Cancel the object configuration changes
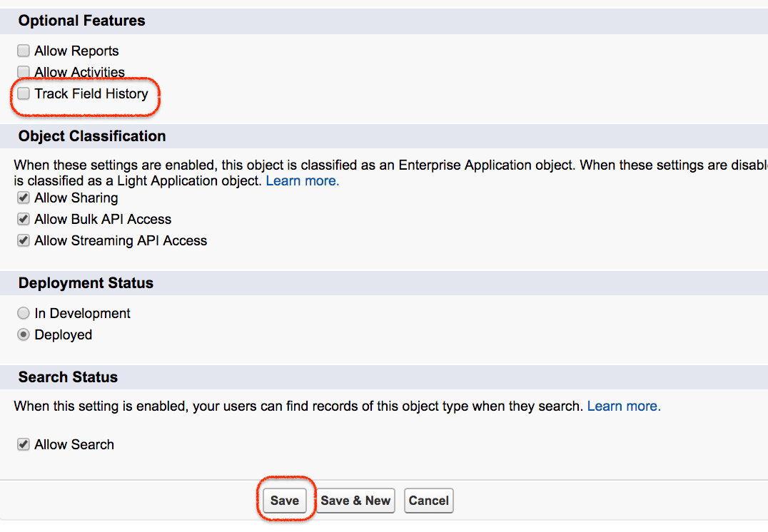Screen dimensions: 768x532 coord(428,500)
